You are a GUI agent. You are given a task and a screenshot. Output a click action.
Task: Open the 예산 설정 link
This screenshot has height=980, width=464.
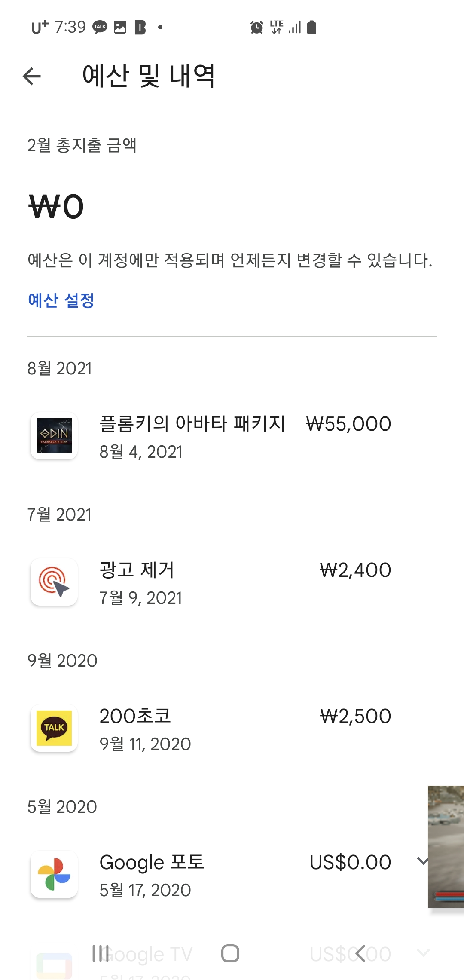tap(61, 300)
